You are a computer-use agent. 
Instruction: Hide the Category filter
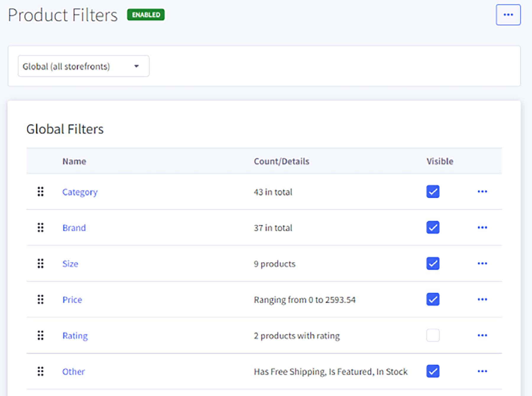[x=432, y=192]
